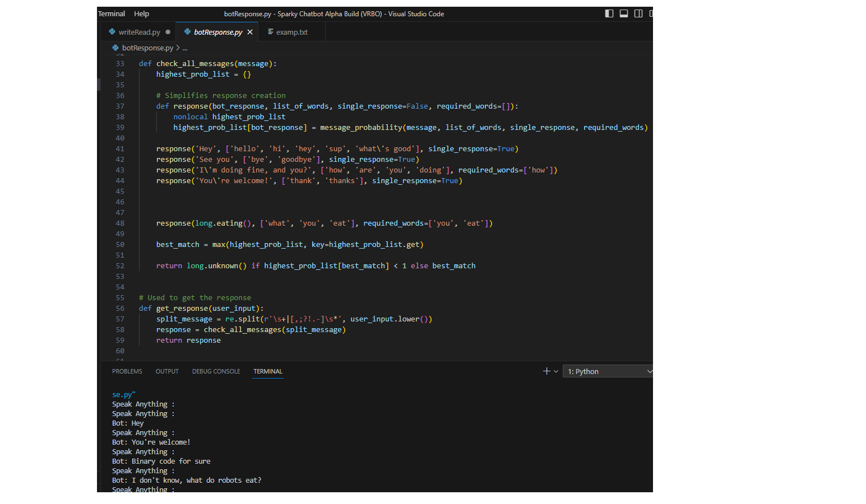Expand the launch profile chevron beside plus
This screenshot has height=504, width=866.
[x=556, y=371]
